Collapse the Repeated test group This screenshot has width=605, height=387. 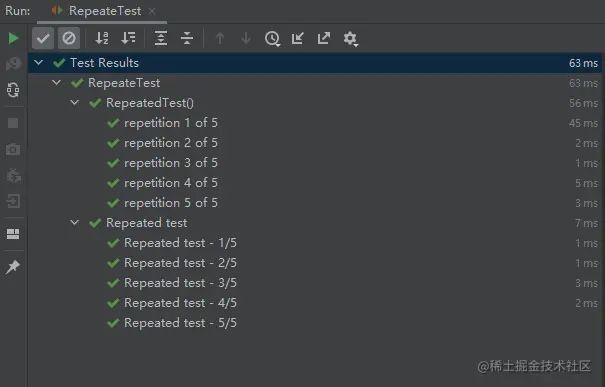pyautogui.click(x=74, y=222)
